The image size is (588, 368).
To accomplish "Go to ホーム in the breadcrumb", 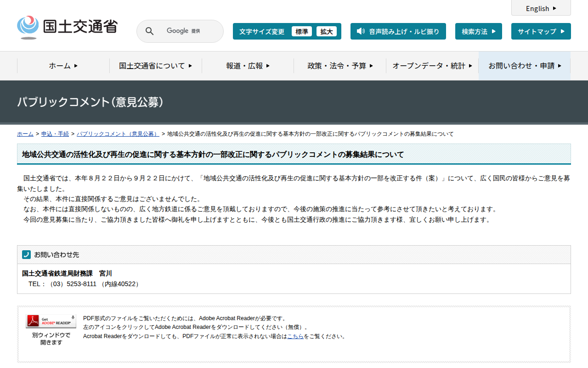I will pyautogui.click(x=25, y=134).
